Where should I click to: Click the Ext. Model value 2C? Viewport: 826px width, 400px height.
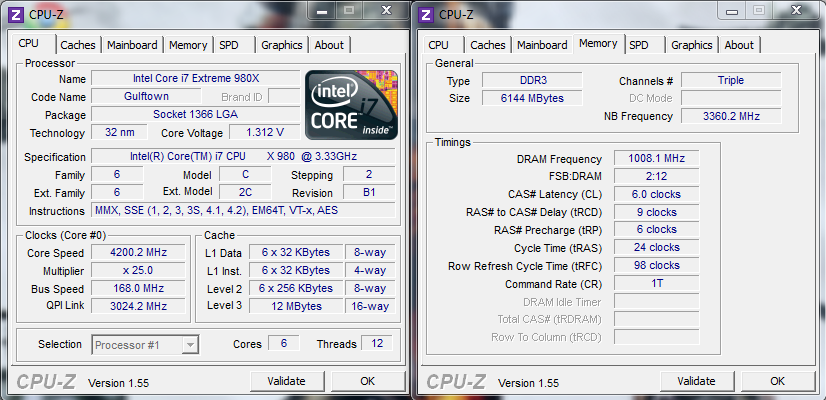[x=245, y=192]
